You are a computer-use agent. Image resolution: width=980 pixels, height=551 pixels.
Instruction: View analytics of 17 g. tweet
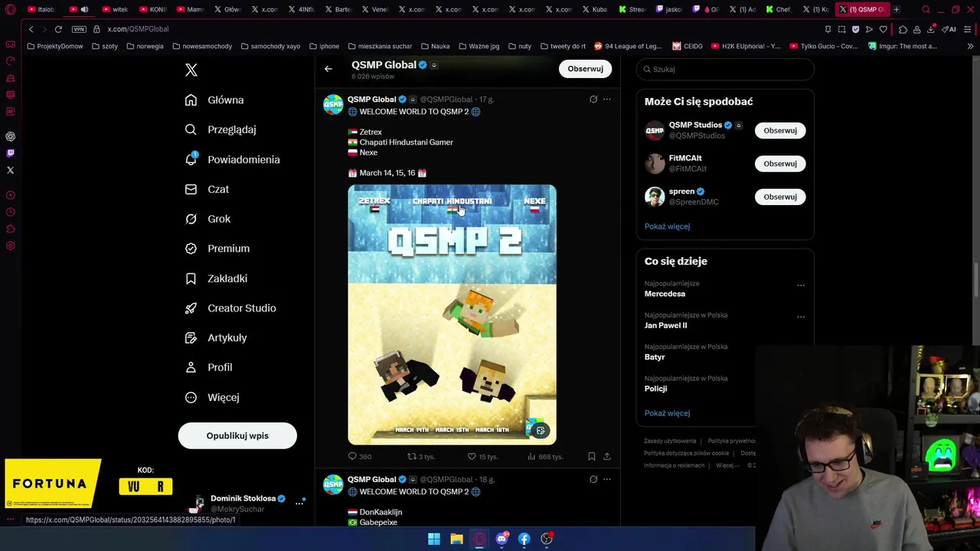click(545, 457)
